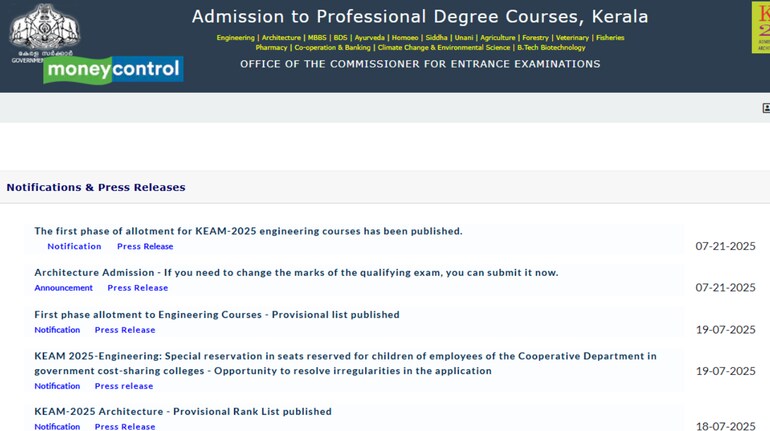Open Press Release for Architecture Provisional Rank List
Image resolution: width=770 pixels, height=431 pixels.
pyautogui.click(x=125, y=427)
